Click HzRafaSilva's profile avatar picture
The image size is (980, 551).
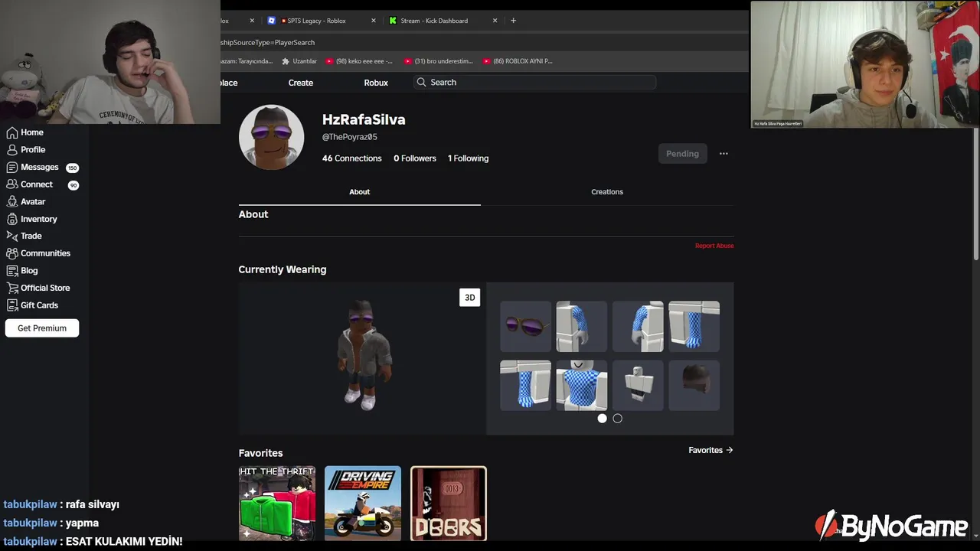271,137
